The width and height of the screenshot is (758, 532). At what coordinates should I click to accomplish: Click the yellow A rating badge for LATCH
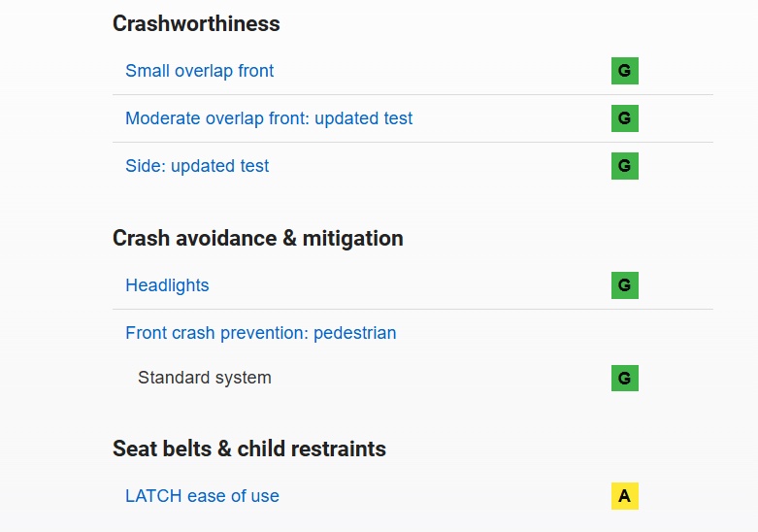tap(625, 496)
